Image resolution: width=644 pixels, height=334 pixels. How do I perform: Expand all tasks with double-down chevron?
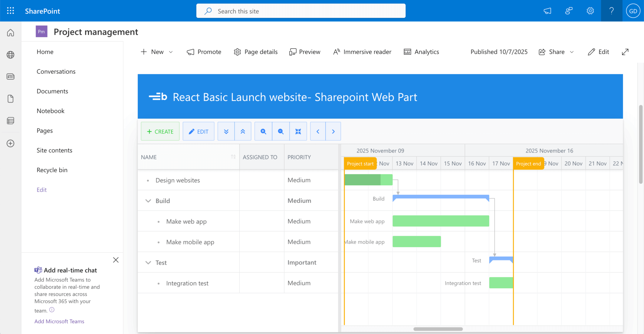(x=226, y=131)
